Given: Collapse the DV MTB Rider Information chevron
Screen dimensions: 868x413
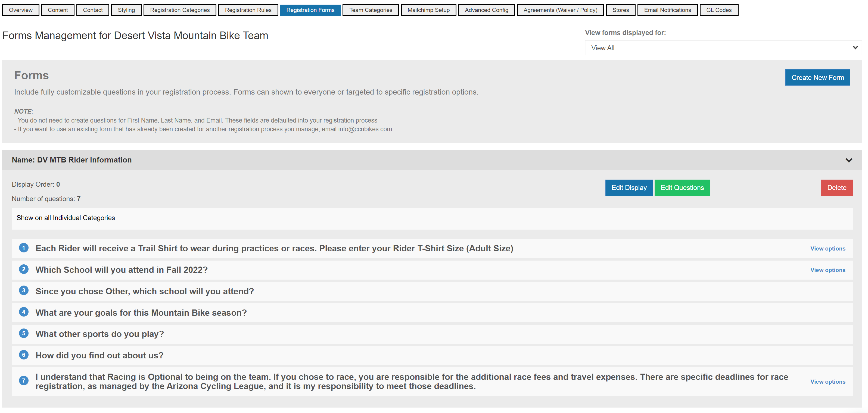Looking at the screenshot, I should pos(848,160).
